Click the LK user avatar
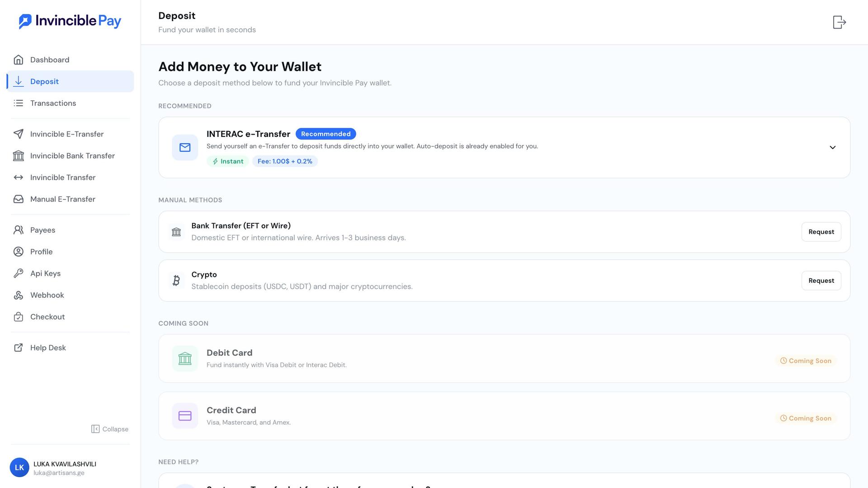The height and width of the screenshot is (488, 868). pos(19,468)
